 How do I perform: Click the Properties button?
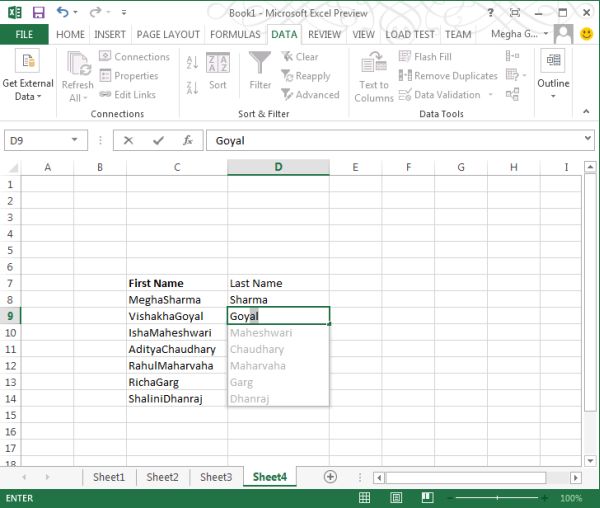[x=129, y=76]
